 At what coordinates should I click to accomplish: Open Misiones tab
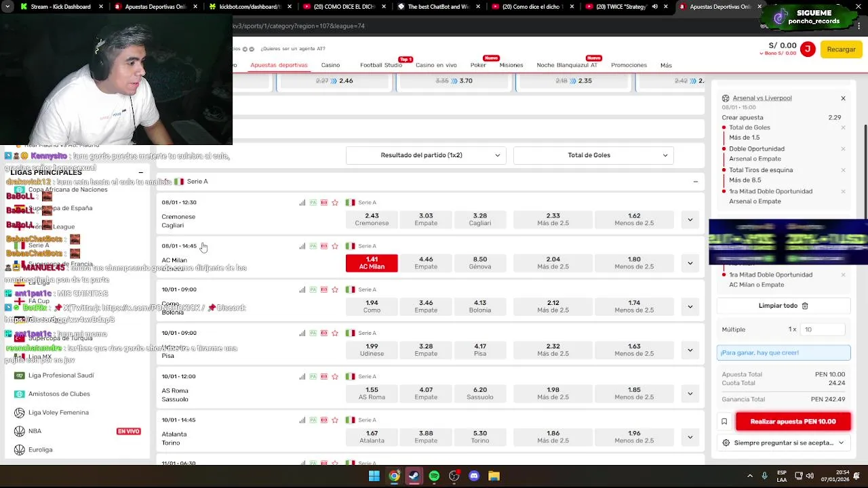[511, 65]
